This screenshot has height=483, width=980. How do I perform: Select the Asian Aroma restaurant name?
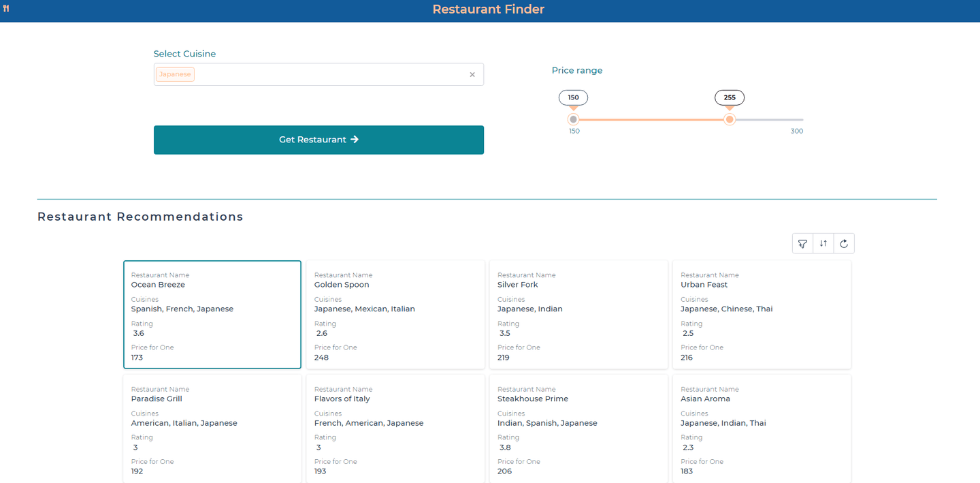[705, 399]
